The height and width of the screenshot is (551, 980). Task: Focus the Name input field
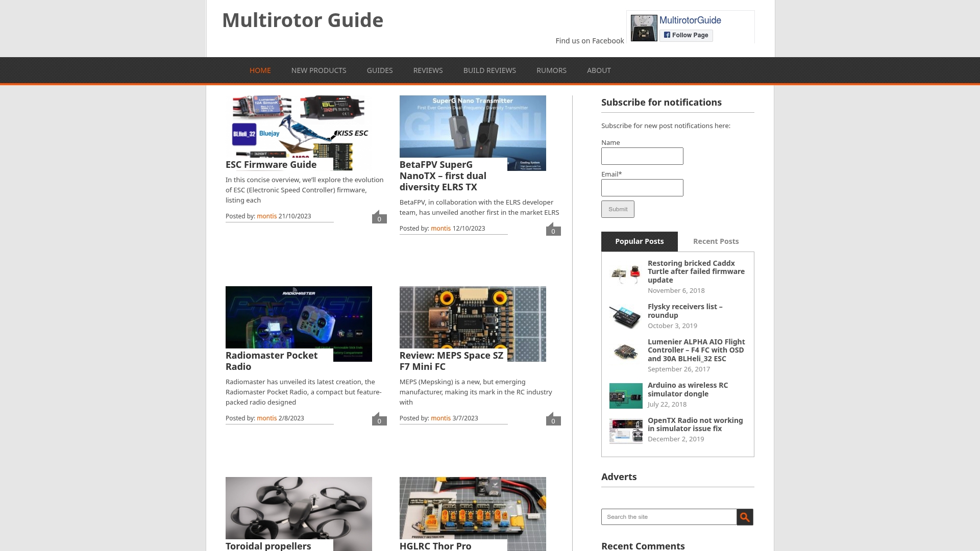pos(642,156)
